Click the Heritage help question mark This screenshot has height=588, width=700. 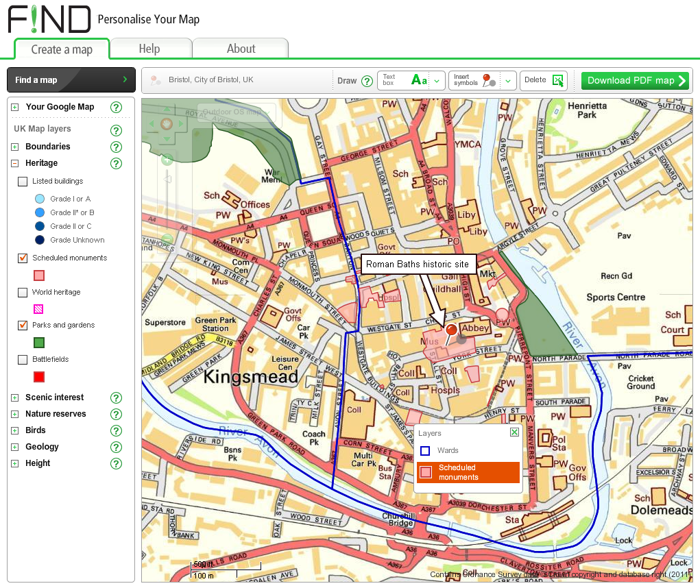click(x=116, y=163)
